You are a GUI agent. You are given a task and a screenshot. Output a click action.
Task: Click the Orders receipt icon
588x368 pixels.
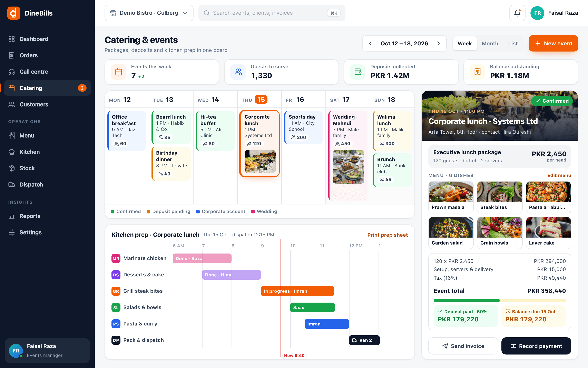[12, 55]
